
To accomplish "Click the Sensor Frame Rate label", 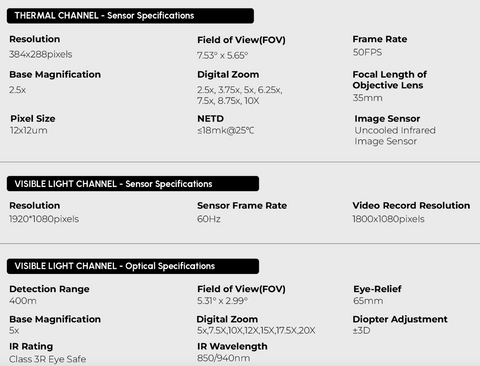I will tap(242, 206).
